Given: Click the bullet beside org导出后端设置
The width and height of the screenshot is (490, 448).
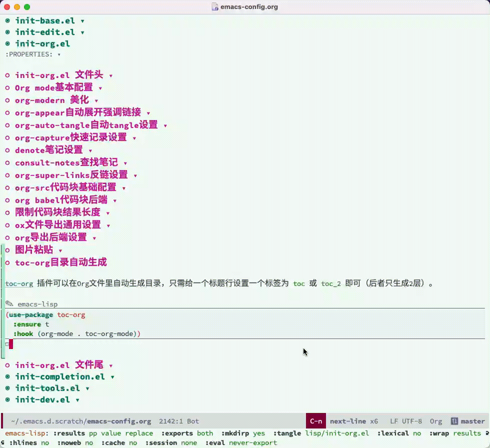Looking at the screenshot, I should coord(8,238).
